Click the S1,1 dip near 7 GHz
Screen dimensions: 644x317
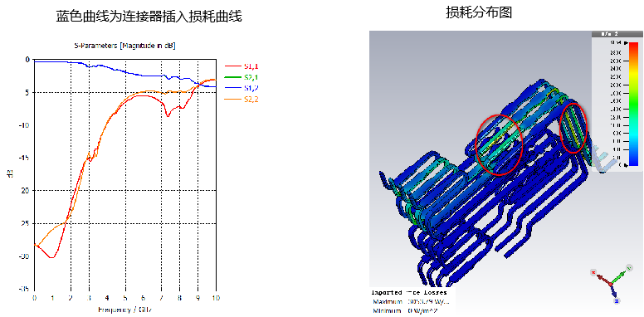168,116
